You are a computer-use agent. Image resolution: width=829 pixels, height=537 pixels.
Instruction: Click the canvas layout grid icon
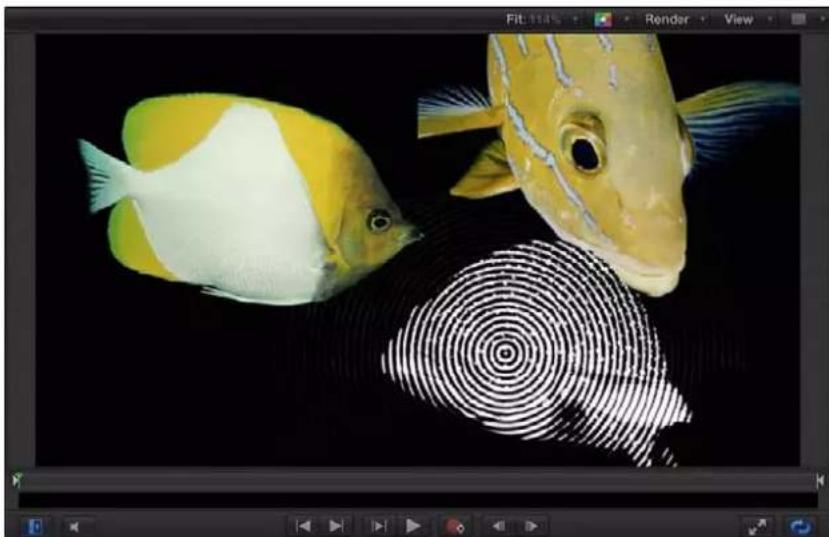[x=798, y=20]
